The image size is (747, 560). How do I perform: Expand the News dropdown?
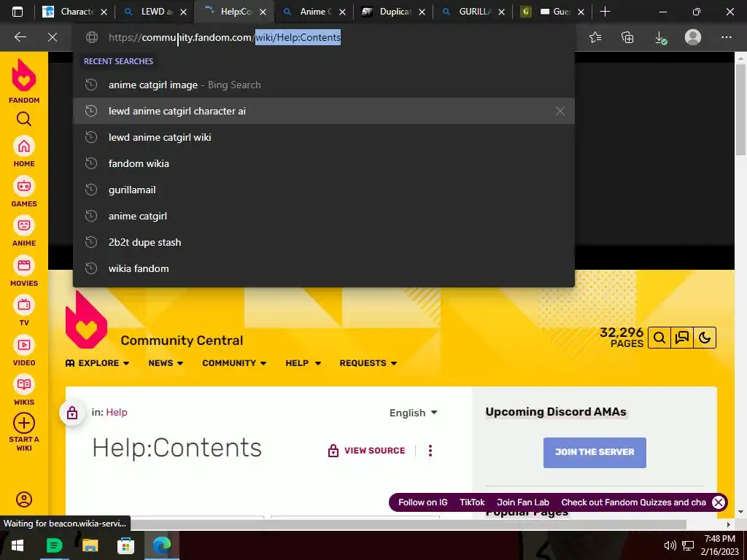(166, 363)
